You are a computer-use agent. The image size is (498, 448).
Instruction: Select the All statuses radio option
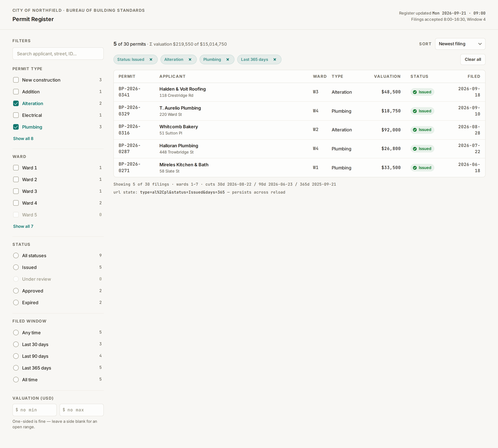click(x=16, y=255)
